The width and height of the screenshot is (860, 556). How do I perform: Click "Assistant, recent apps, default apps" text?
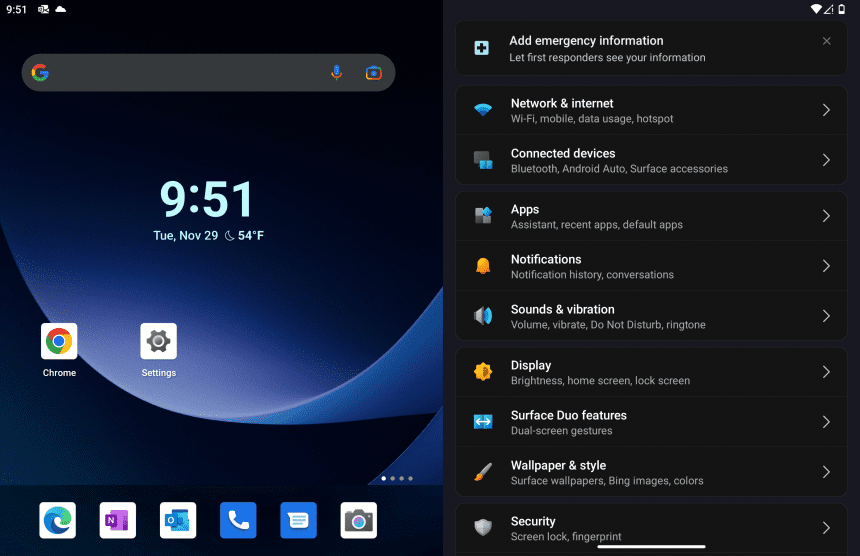[x=597, y=225]
